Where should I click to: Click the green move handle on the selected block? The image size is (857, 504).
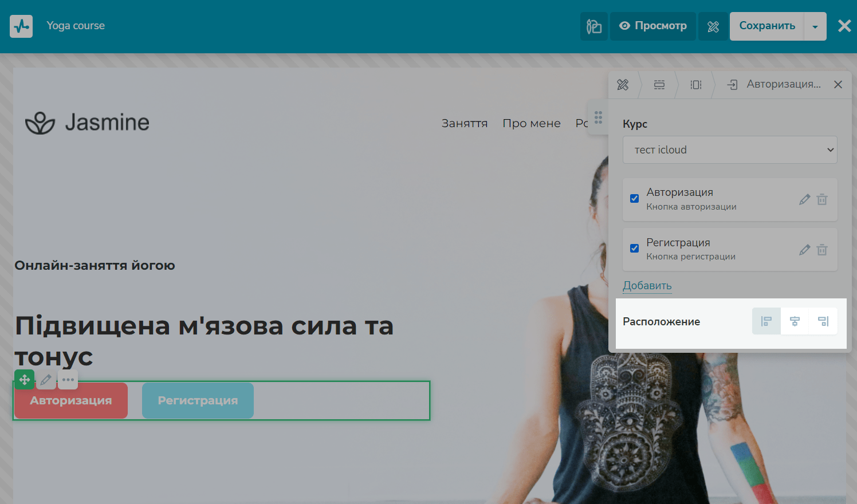coord(25,379)
